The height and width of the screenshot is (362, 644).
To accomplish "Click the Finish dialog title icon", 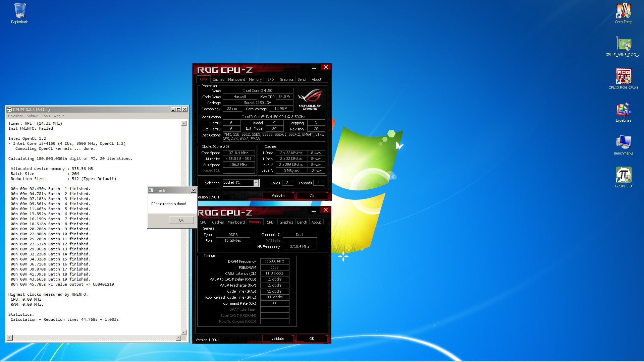I will click(151, 190).
